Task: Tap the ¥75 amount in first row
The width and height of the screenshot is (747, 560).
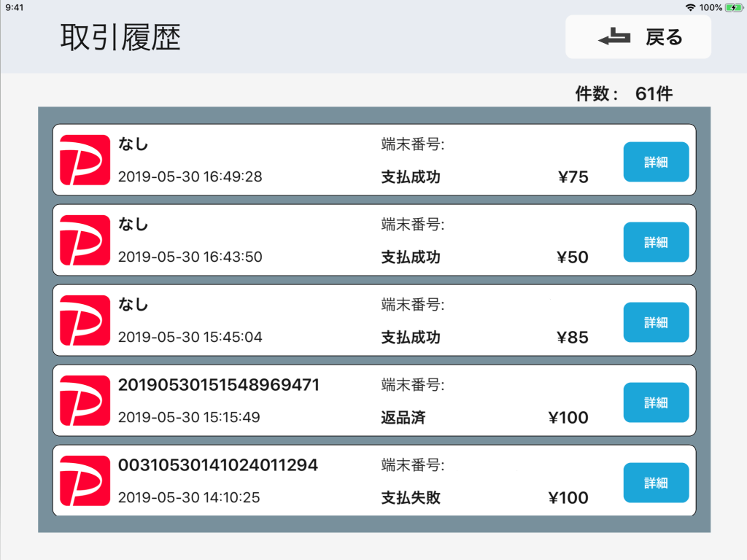Action: click(573, 177)
